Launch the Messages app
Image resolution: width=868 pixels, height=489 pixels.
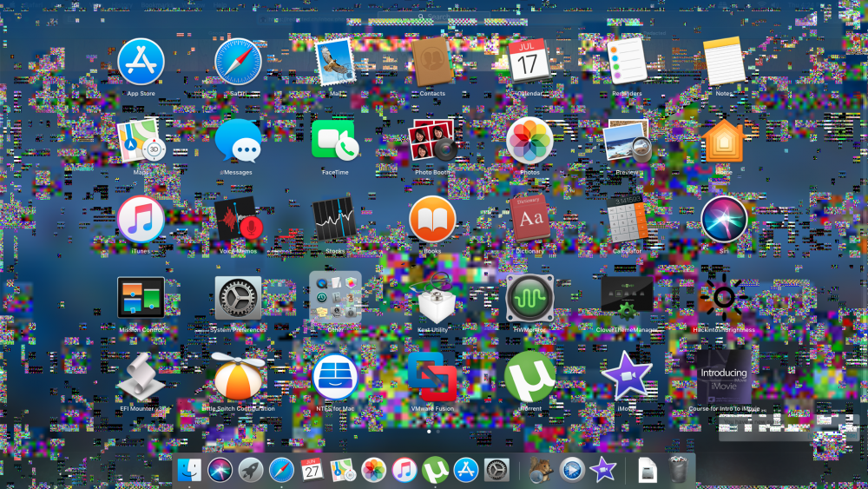(238, 141)
